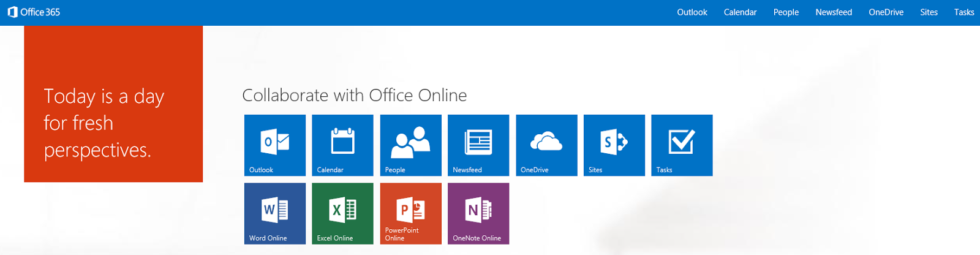This screenshot has height=255, width=980.
Task: Click the Office 365 logo
Action: pos(34,12)
